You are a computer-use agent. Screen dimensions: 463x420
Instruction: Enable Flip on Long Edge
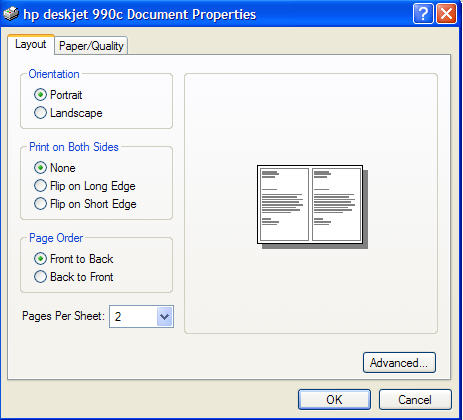40,186
